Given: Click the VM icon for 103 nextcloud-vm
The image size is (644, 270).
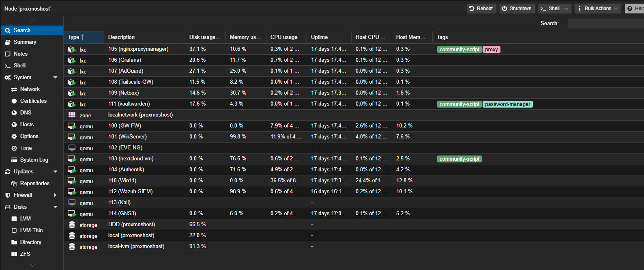Looking at the screenshot, I should click(x=72, y=159).
